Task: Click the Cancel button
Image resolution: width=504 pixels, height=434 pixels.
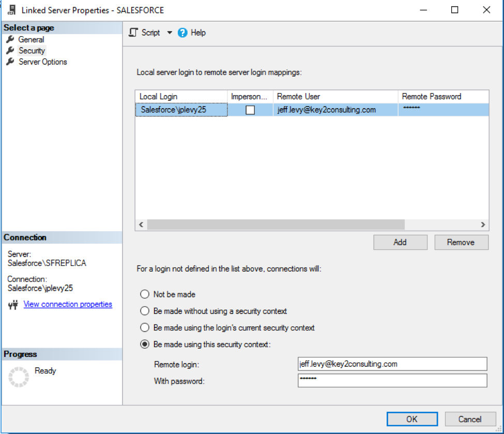Action: click(470, 419)
